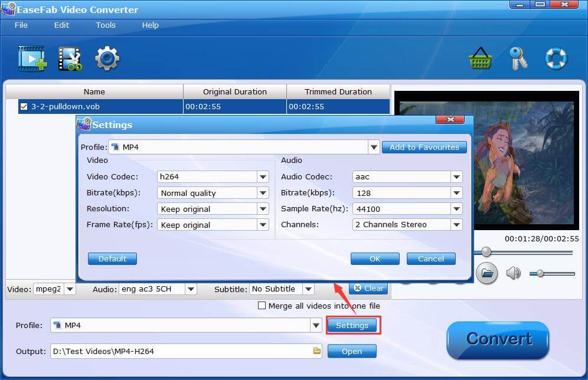Click the key registration icon
The height and width of the screenshot is (380, 588).
click(x=518, y=58)
